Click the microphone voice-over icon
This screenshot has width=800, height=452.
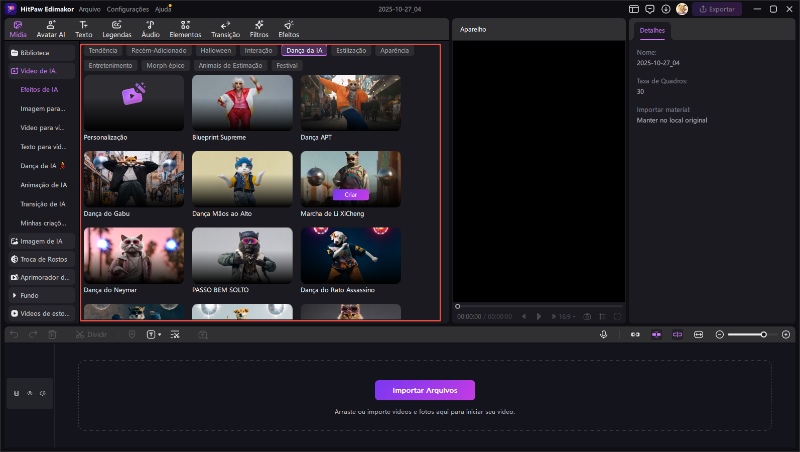coord(604,334)
